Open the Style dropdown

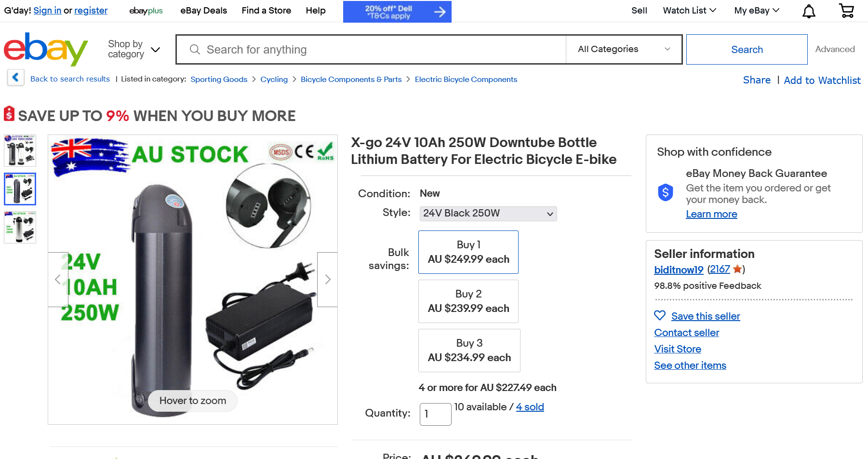[488, 214]
